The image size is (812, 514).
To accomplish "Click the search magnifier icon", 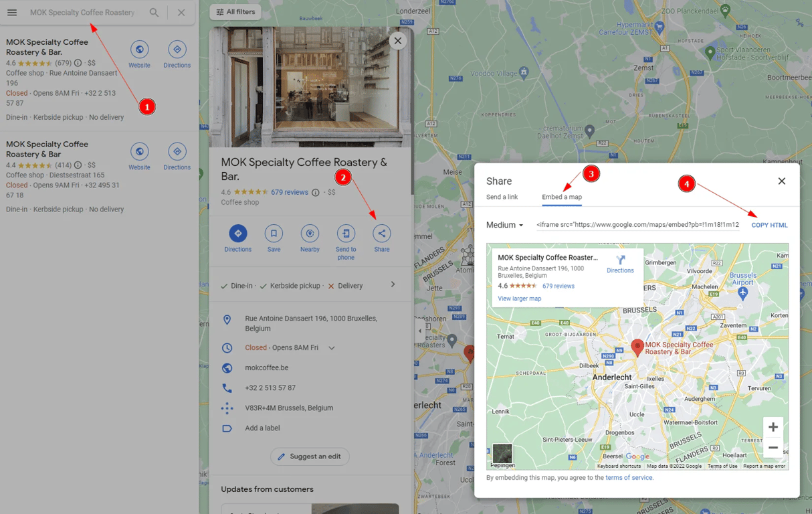I will (x=155, y=13).
